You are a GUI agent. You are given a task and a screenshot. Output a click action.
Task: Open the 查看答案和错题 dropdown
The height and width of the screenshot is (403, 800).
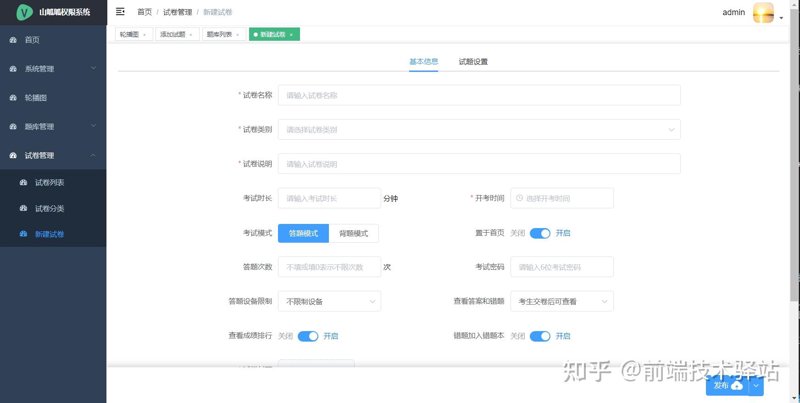pyautogui.click(x=562, y=301)
